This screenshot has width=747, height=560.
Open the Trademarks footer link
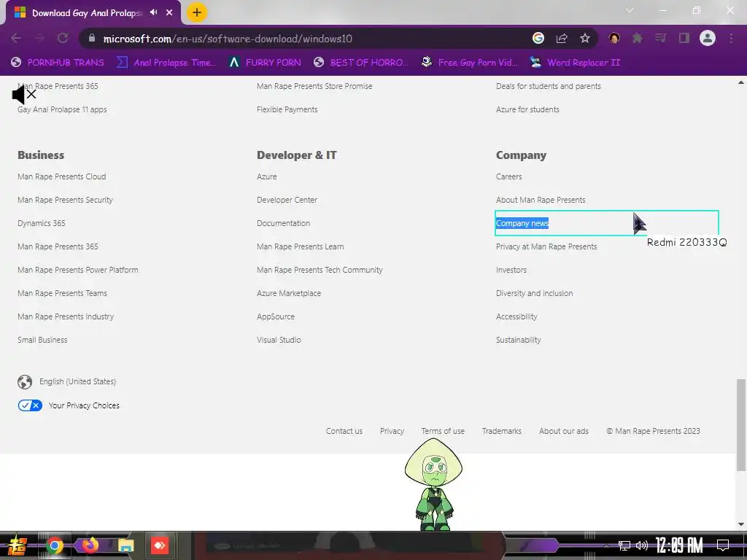pyautogui.click(x=502, y=431)
